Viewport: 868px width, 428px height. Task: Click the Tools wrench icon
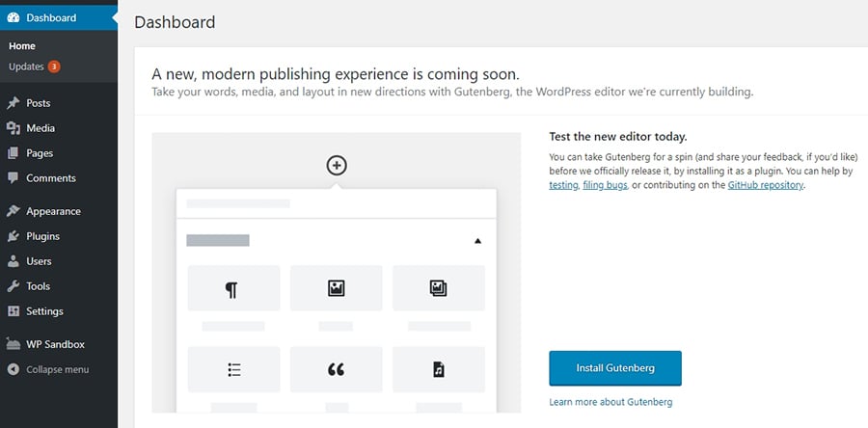[x=13, y=286]
